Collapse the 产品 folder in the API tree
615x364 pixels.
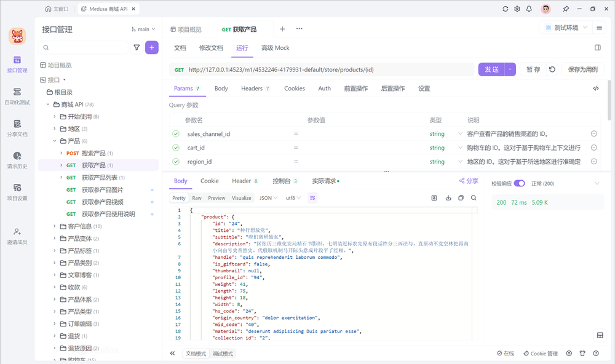pos(54,140)
